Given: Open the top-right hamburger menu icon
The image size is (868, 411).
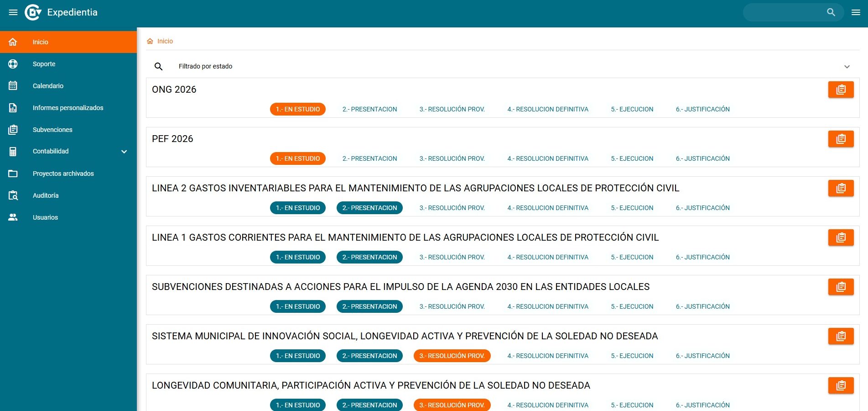Looking at the screenshot, I should pyautogui.click(x=856, y=12).
